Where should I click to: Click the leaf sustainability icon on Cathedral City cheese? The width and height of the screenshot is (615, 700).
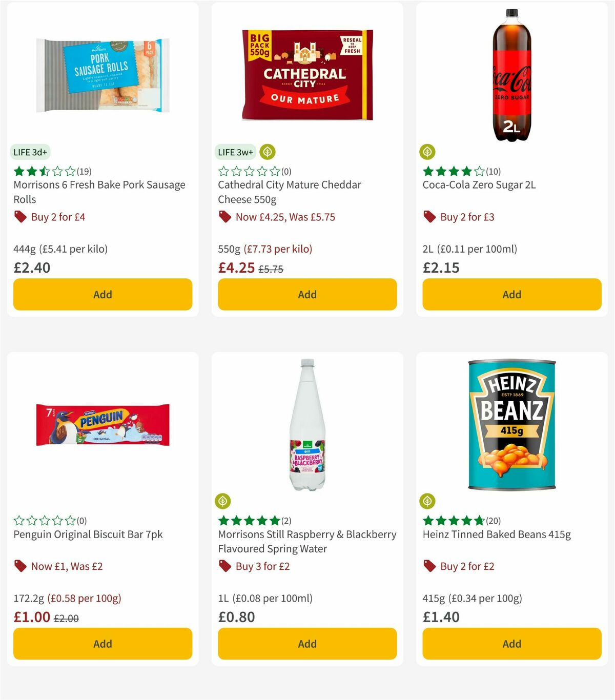point(267,152)
